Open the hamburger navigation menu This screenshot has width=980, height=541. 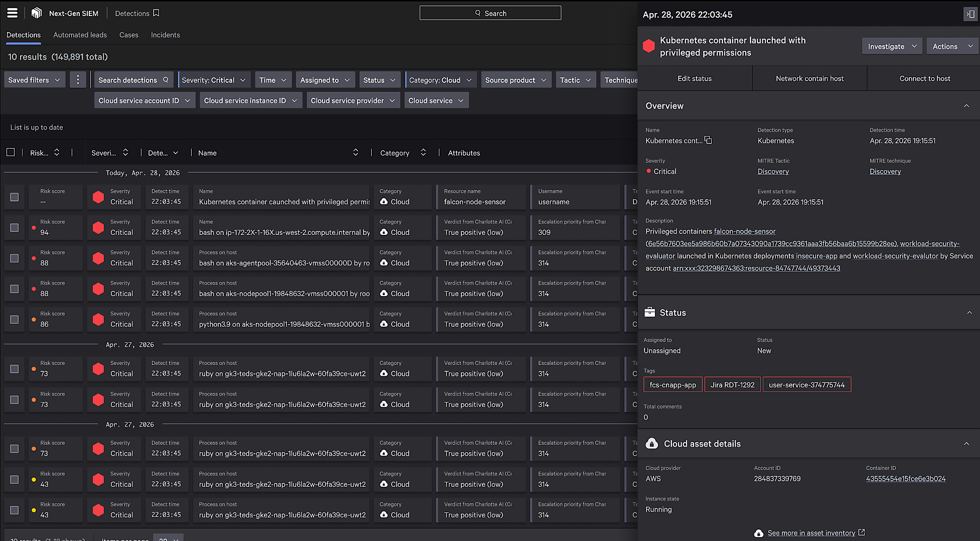coord(13,13)
